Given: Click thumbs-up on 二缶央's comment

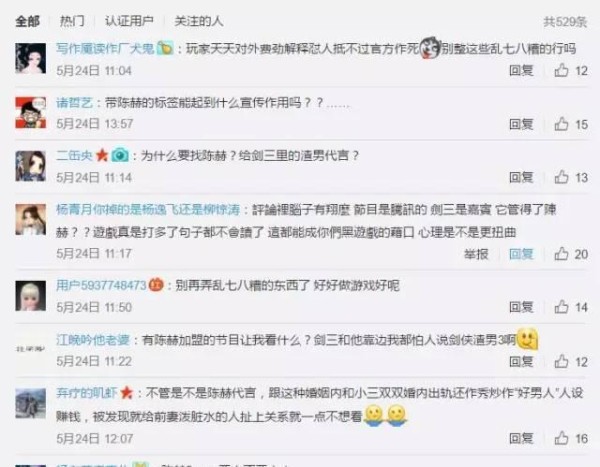Looking at the screenshot, I should tap(561, 177).
